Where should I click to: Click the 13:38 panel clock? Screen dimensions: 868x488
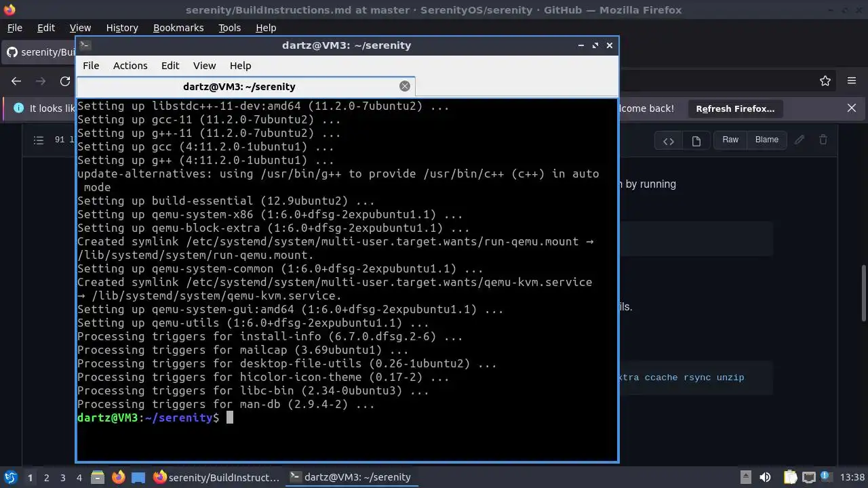point(852,477)
